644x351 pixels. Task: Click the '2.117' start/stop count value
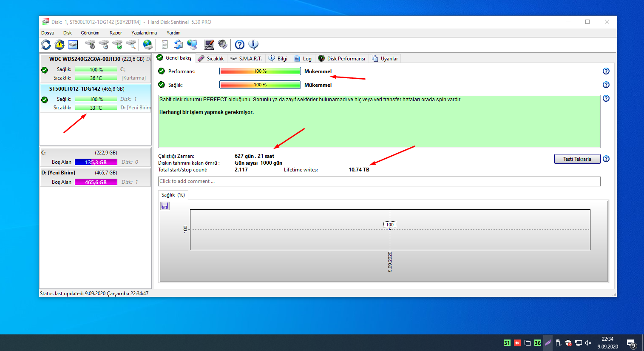[241, 170]
